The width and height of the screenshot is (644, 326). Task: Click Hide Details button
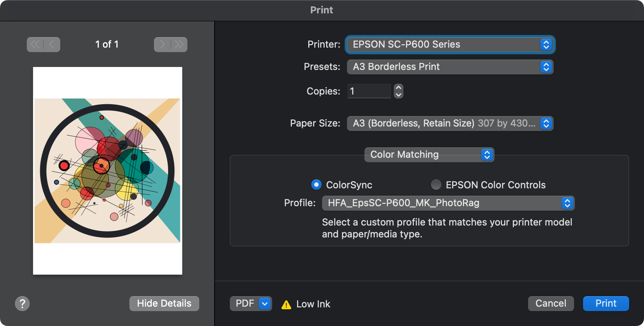point(164,304)
